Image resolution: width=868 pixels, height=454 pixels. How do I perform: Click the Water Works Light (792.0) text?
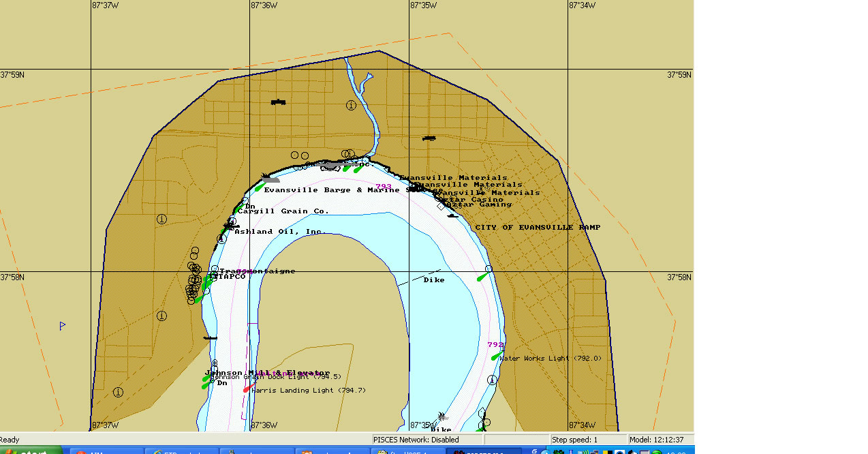point(551,359)
